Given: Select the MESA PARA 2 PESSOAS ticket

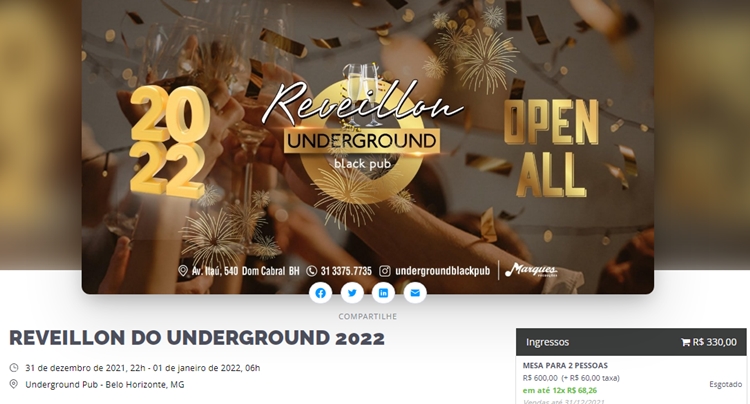Looking at the screenshot, I should pos(565,366).
